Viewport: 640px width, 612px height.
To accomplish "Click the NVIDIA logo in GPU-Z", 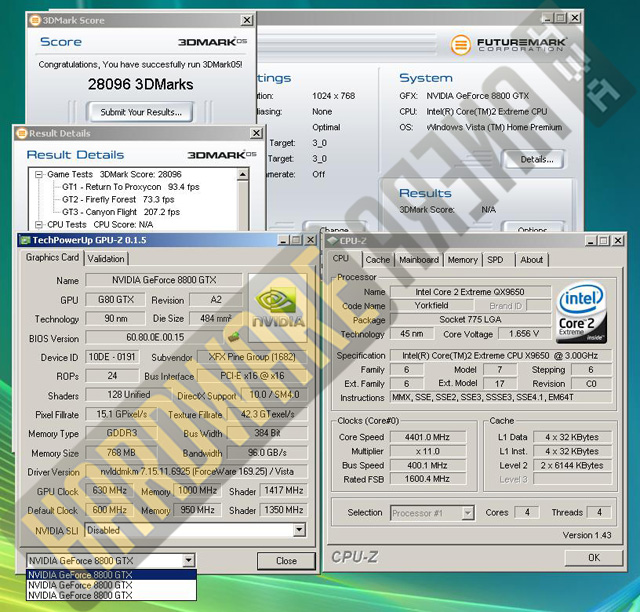I will click(278, 308).
